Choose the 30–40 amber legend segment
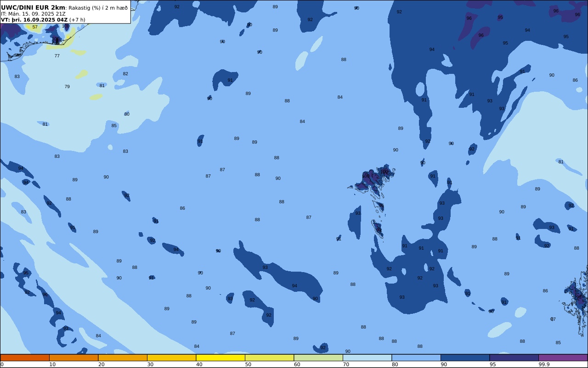588x368 pixels. click(171, 357)
